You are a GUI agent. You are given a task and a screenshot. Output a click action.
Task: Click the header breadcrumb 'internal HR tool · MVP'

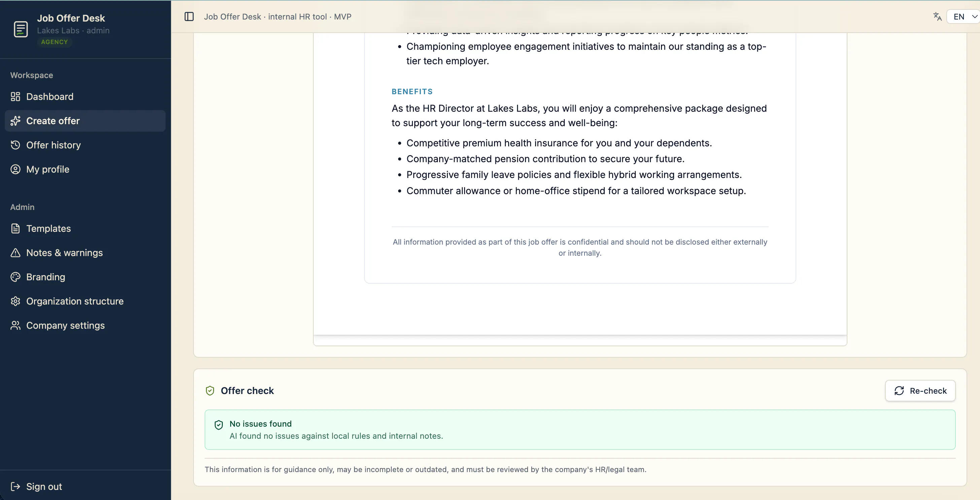[310, 17]
